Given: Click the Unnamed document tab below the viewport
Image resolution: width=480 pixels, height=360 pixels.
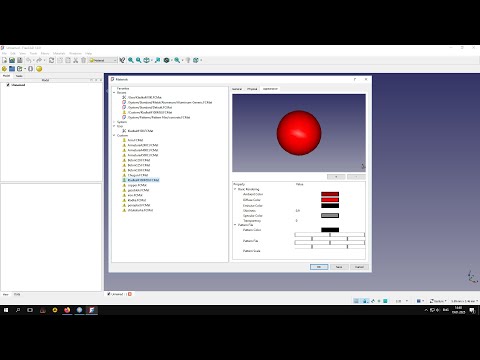Looking at the screenshot, I should (117, 294).
